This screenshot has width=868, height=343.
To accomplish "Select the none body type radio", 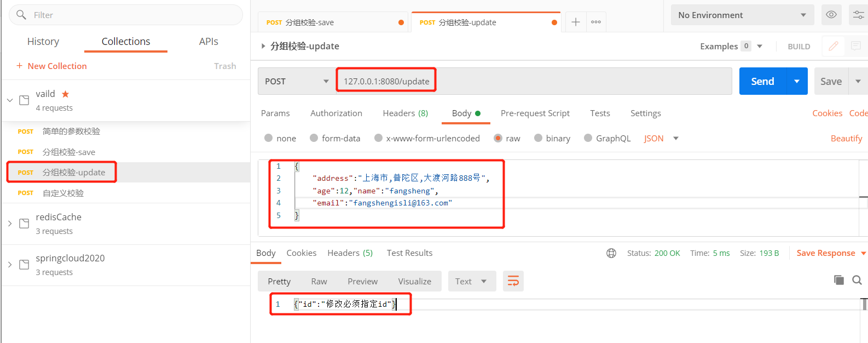I will (268, 138).
